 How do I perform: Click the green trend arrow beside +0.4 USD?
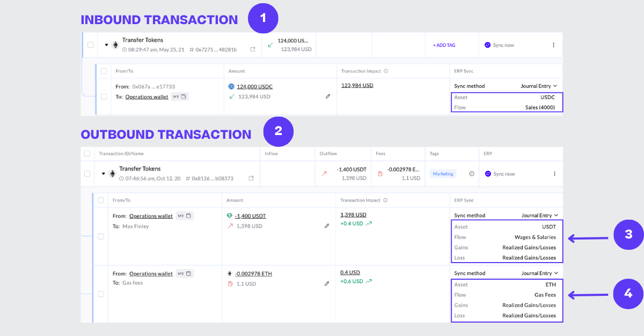pyautogui.click(x=369, y=223)
